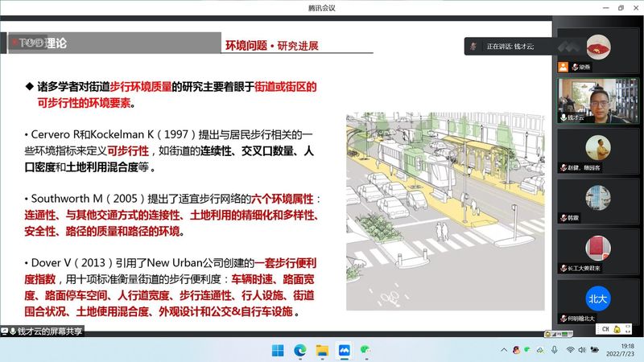This screenshot has width=644, height=362.
Task: Click the volume speaker tray icon
Action: (583, 350)
